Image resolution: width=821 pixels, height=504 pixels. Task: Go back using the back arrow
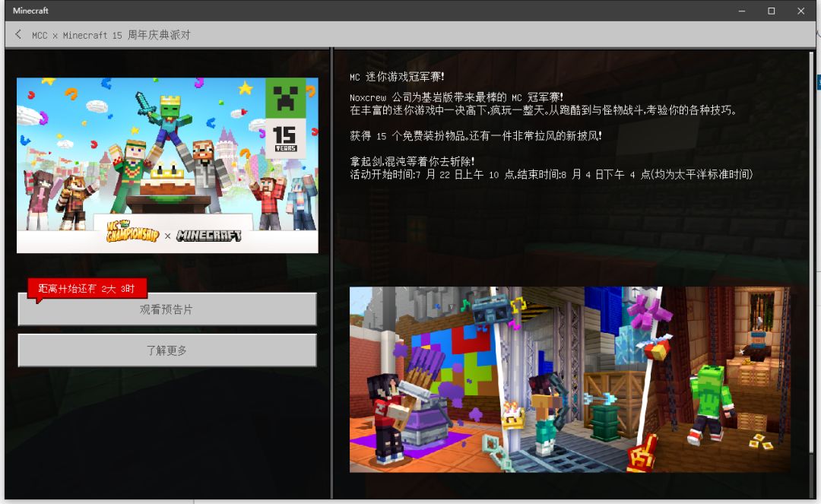18,34
